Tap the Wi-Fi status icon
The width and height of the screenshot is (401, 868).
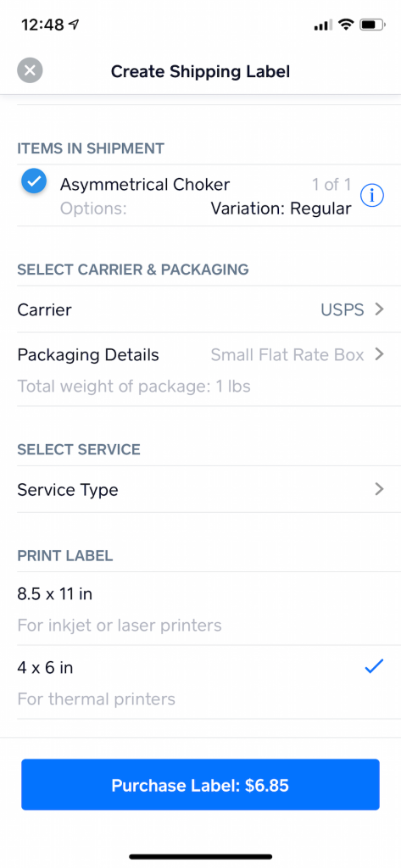[347, 25]
